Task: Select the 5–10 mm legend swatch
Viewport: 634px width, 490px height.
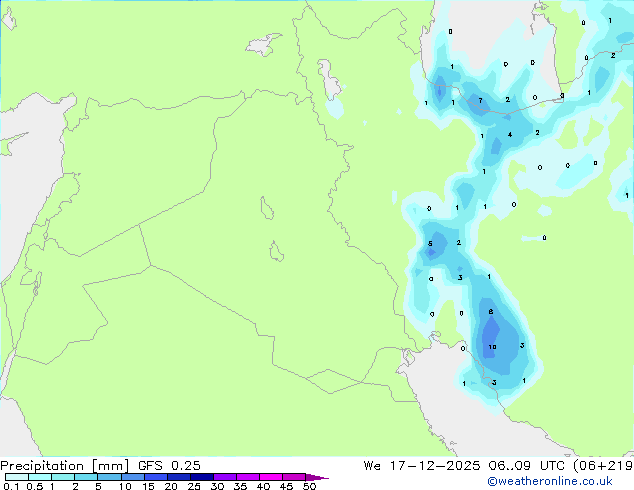Action: 109,477
